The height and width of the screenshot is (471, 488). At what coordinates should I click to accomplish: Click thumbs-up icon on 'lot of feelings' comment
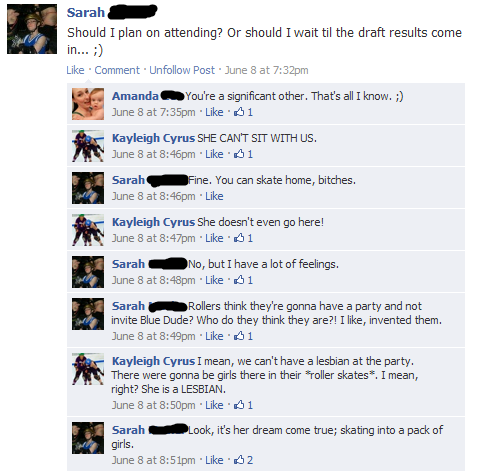click(239, 280)
